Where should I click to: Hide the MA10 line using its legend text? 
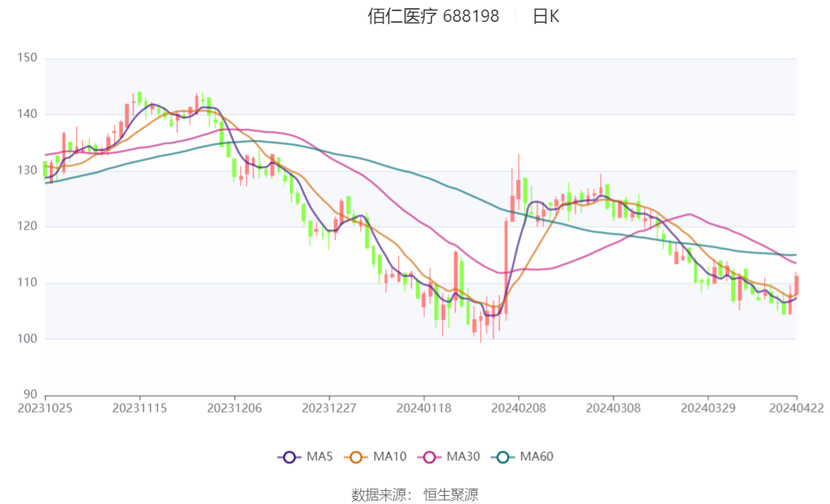coord(389,457)
